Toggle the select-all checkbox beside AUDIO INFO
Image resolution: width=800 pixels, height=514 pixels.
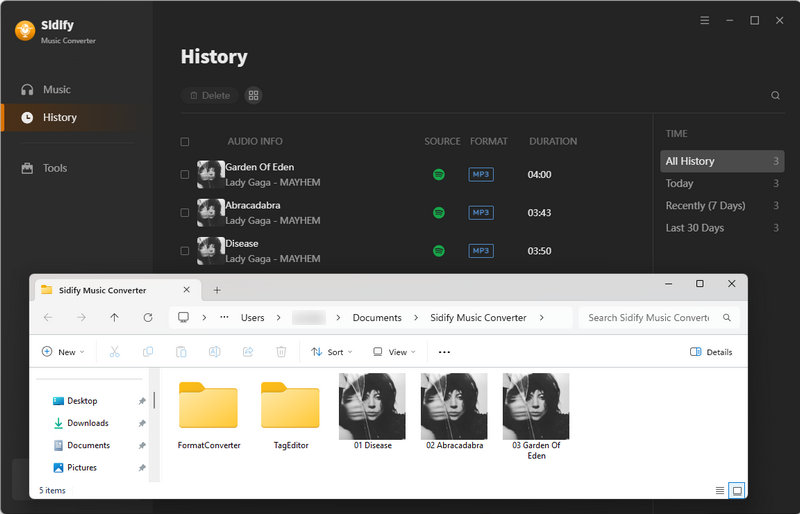185,141
